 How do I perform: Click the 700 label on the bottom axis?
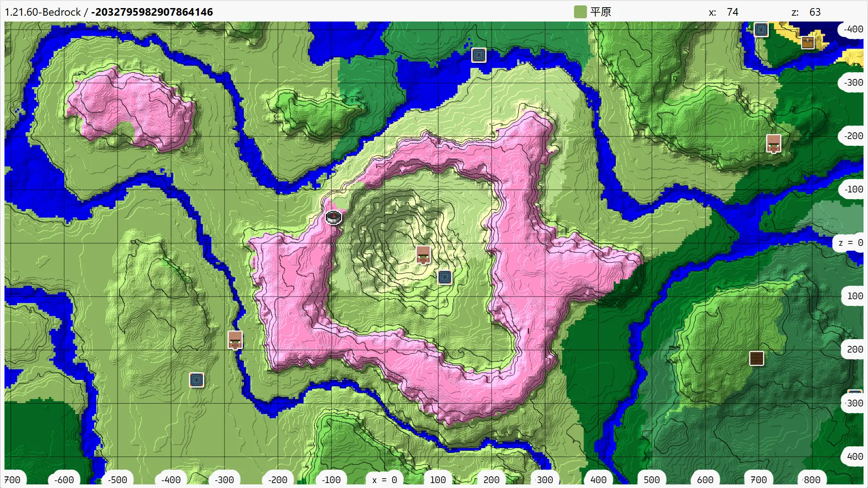(x=758, y=479)
